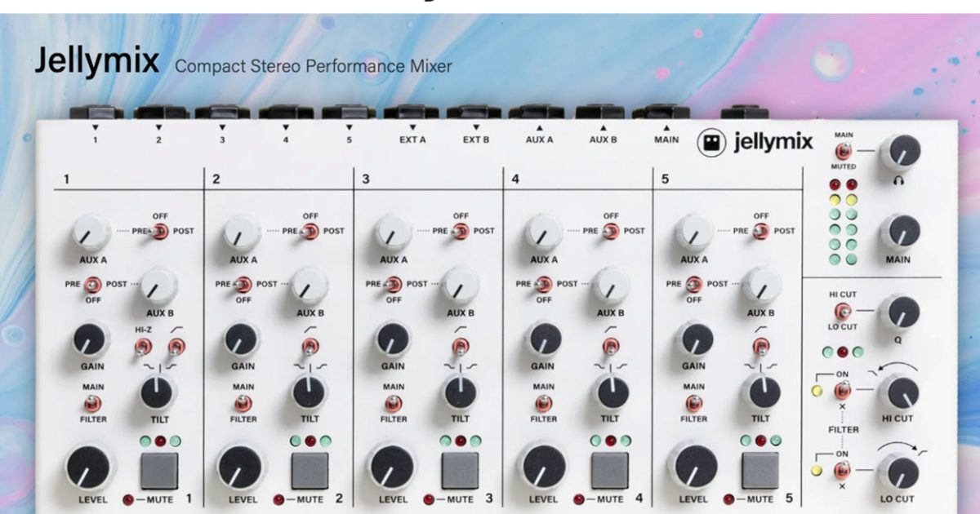Click the red MUTE LED of channel 5
This screenshot has height=514, width=980.
pos(730,498)
